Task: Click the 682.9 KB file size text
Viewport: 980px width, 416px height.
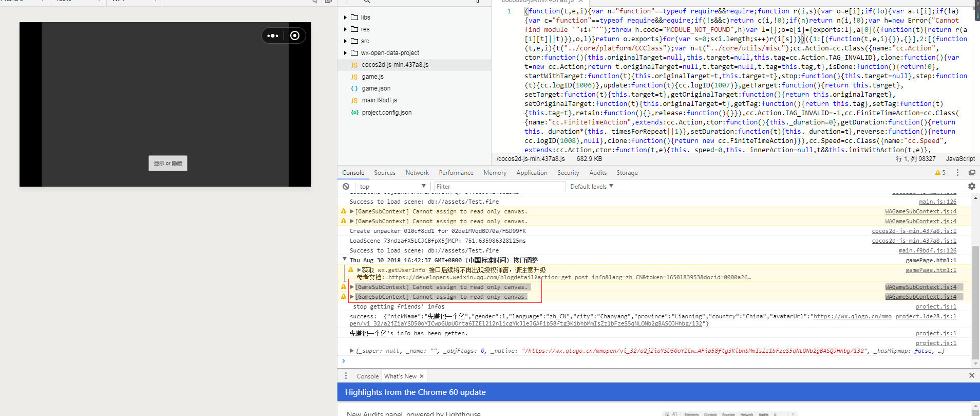Action: click(x=589, y=159)
